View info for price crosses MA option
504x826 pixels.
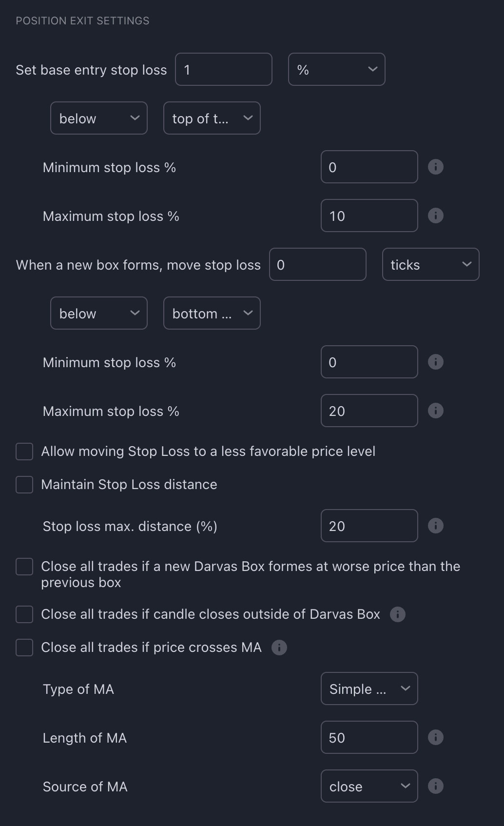point(279,648)
